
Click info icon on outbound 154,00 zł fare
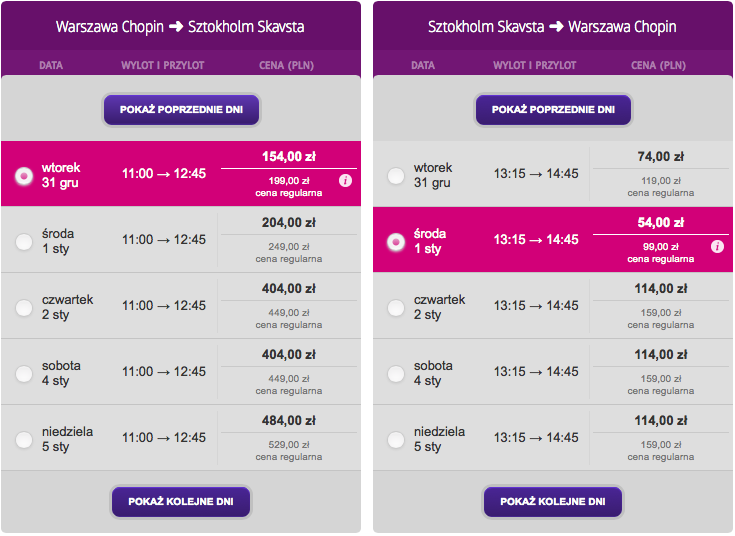[x=345, y=181]
